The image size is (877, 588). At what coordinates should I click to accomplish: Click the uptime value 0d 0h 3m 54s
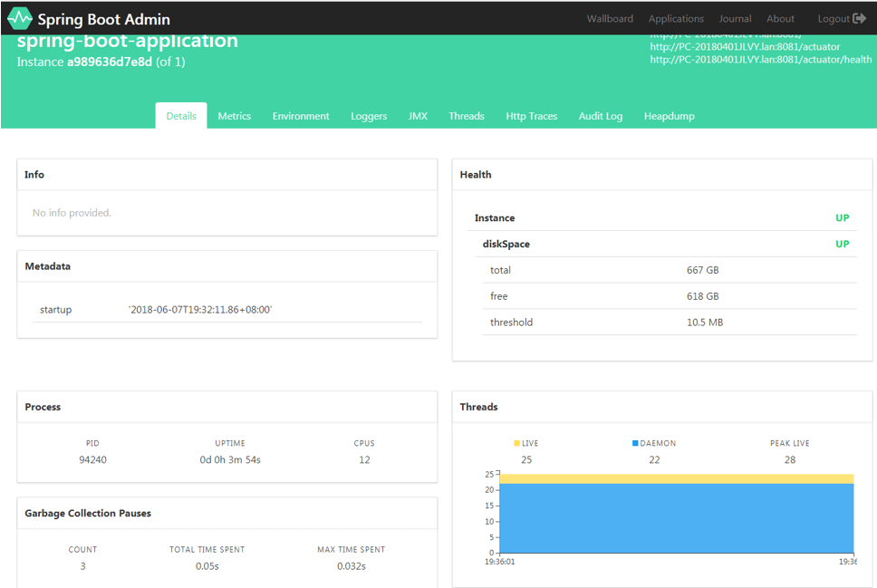click(x=230, y=460)
